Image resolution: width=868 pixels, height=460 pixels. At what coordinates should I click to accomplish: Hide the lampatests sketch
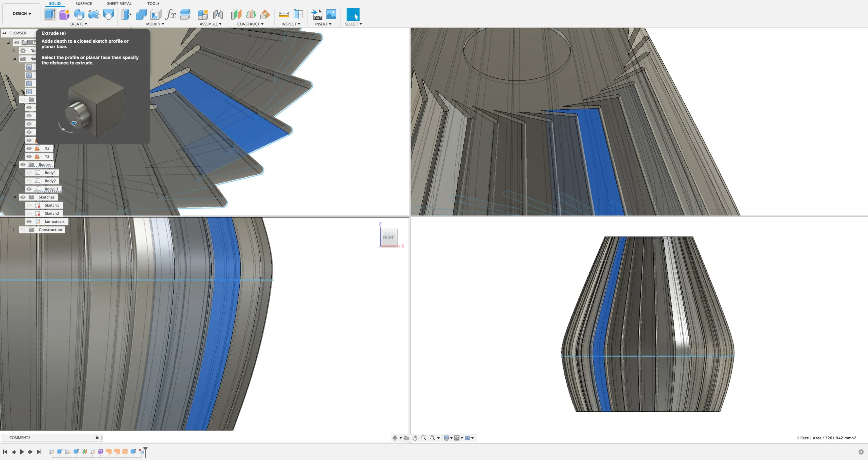click(x=29, y=221)
